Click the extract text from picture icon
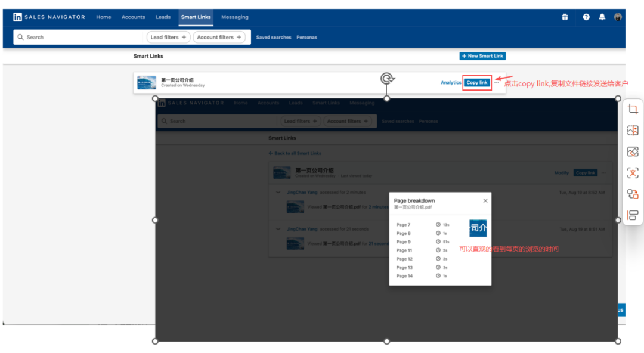644x353 pixels. (x=633, y=173)
